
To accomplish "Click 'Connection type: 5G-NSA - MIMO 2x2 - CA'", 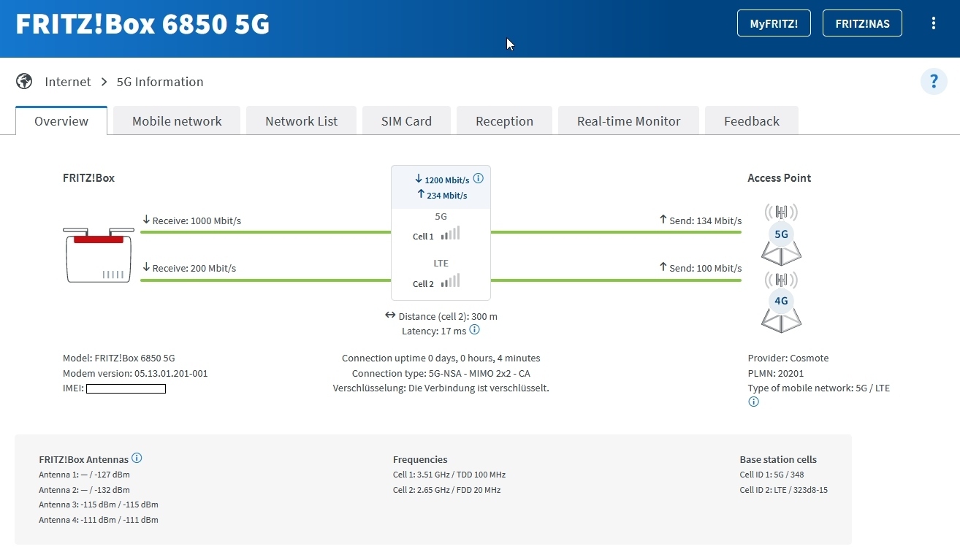I will tap(441, 373).
